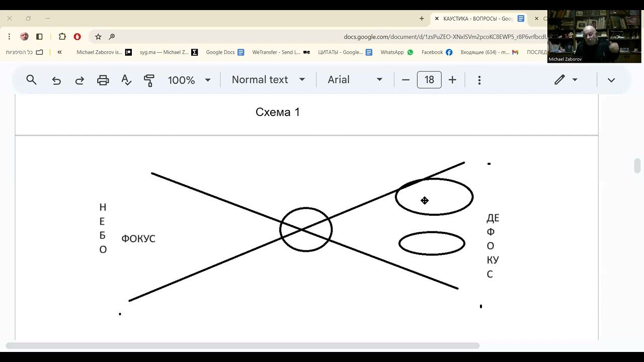Open the editing mode pencil dropdown
This screenshot has width=644, height=362.
(566, 80)
